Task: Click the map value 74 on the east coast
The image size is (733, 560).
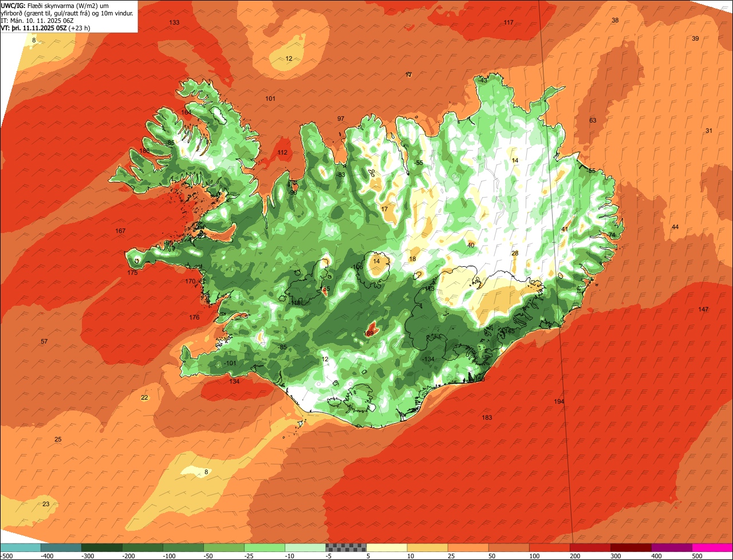Action: tap(612, 235)
